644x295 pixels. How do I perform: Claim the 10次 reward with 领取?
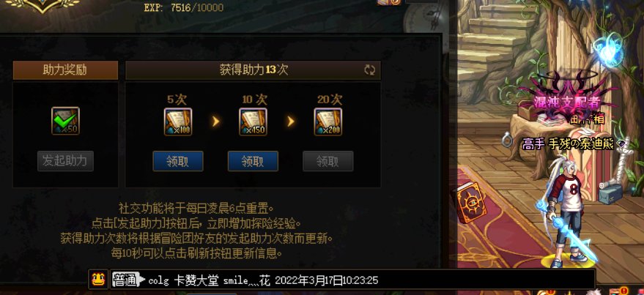253,161
